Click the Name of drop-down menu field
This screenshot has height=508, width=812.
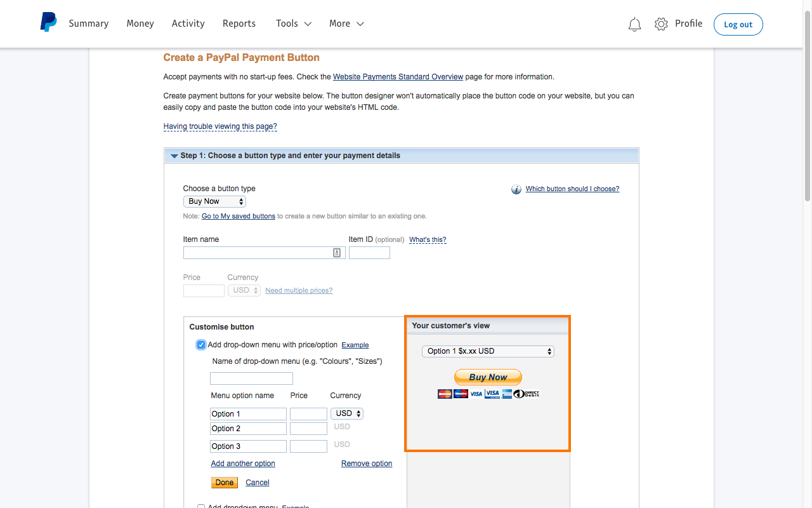pyautogui.click(x=251, y=378)
